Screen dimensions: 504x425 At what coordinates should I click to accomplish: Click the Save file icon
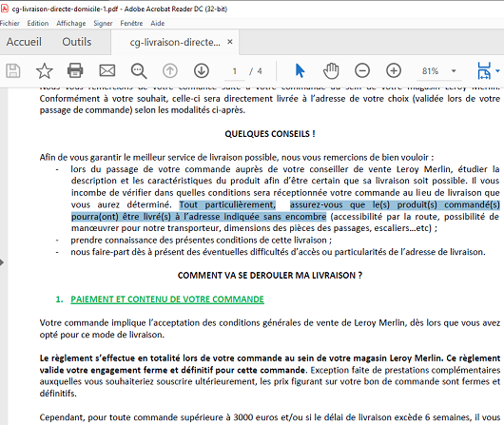click(x=13, y=70)
